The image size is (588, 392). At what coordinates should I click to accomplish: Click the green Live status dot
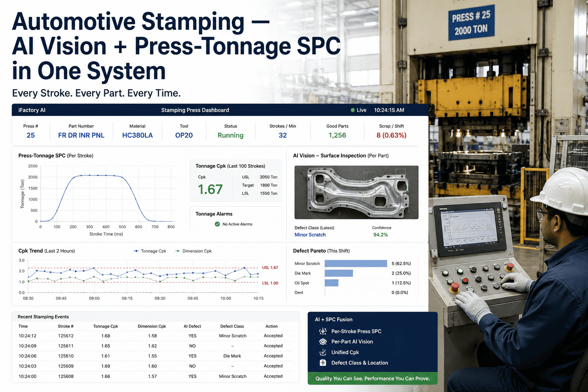pos(353,110)
